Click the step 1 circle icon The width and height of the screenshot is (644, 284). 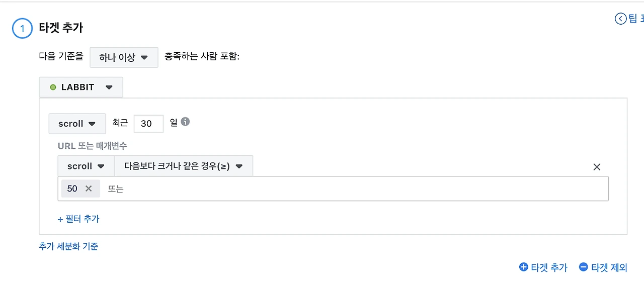(x=22, y=29)
